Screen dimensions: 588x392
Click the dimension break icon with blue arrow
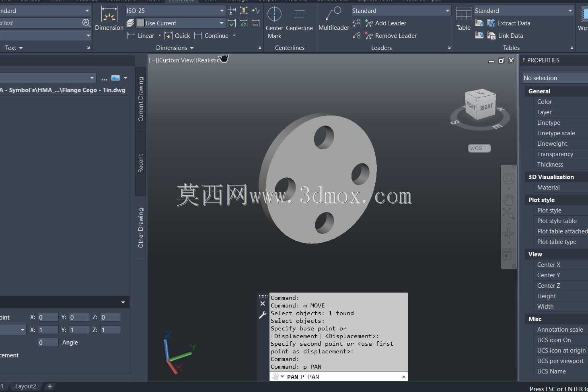pyautogui.click(x=232, y=10)
